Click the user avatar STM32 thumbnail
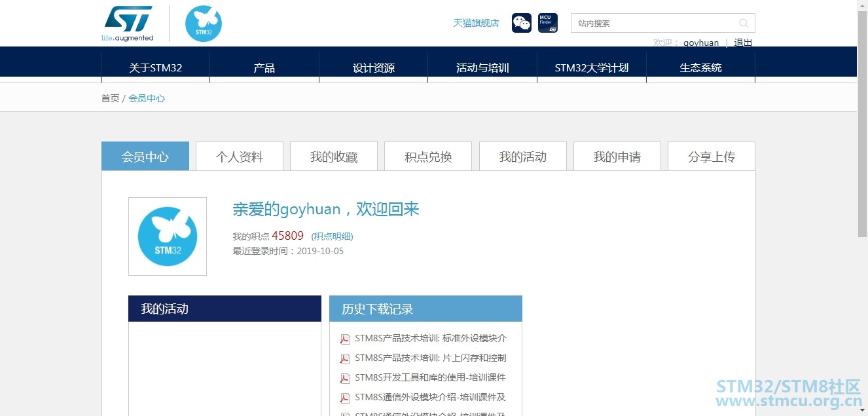The width and height of the screenshot is (868, 416). click(x=168, y=236)
